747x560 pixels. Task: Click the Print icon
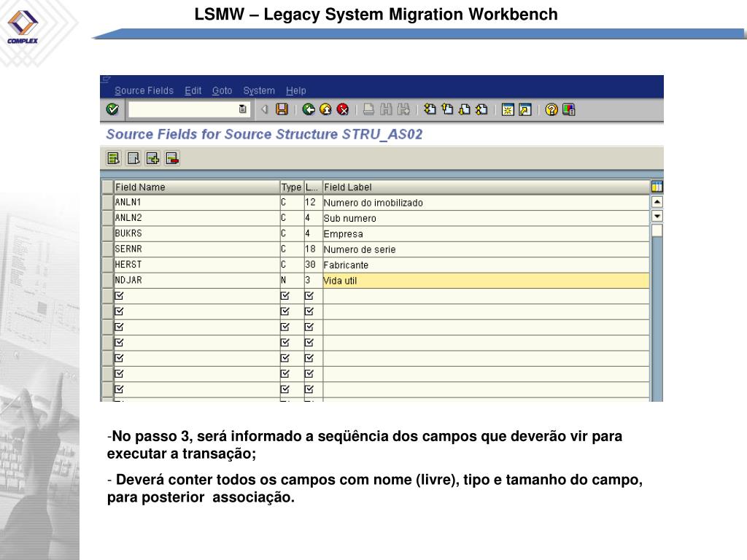[368, 109]
